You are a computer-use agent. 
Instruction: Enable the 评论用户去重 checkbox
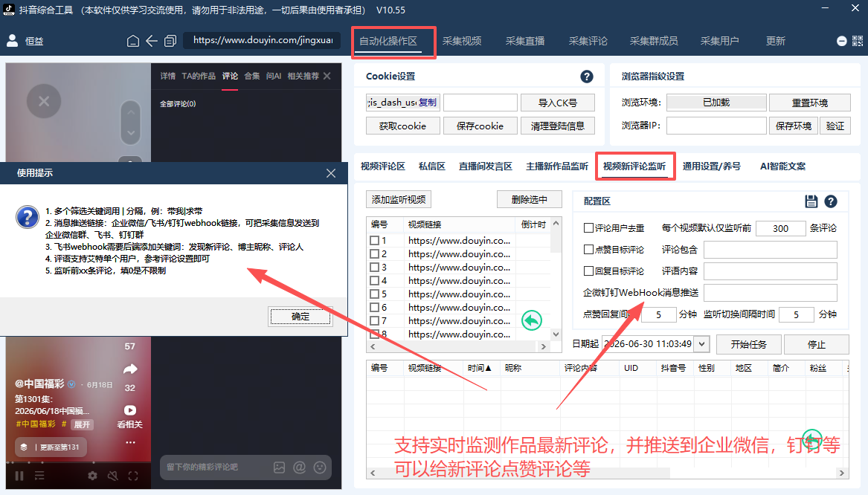tap(589, 228)
